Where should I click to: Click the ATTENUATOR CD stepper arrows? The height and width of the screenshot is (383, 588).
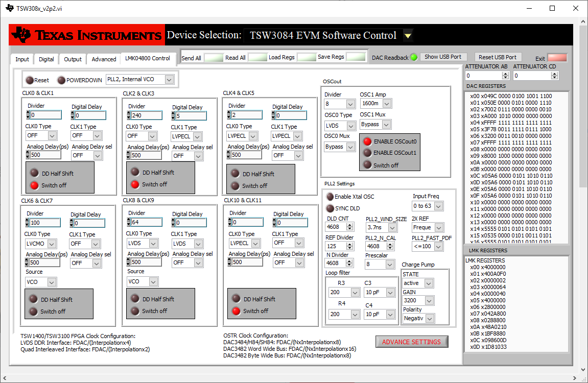coord(555,76)
